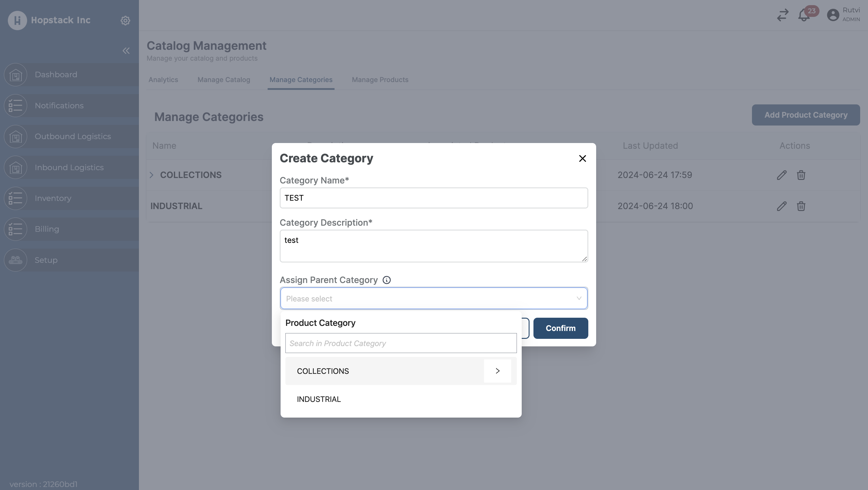Click the Outbound Logistics sidebar icon

pos(15,136)
